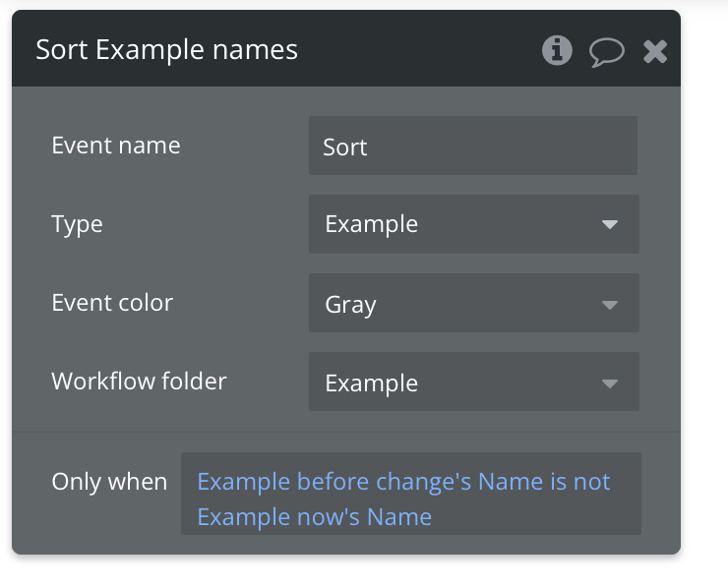Click the Event name label
Viewport: 728px width, 588px height.
point(116,146)
